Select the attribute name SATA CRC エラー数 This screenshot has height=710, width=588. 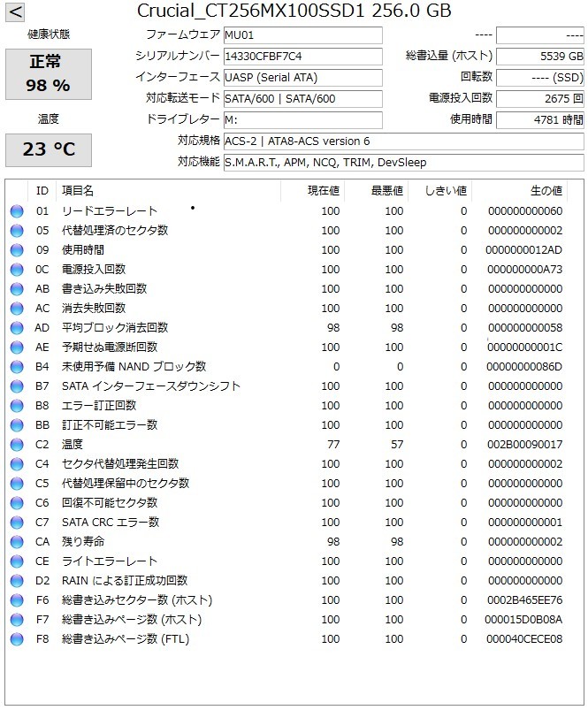(111, 523)
